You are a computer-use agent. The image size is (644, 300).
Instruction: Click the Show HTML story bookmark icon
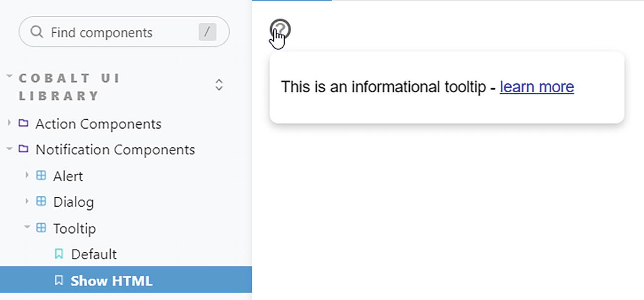click(x=59, y=281)
